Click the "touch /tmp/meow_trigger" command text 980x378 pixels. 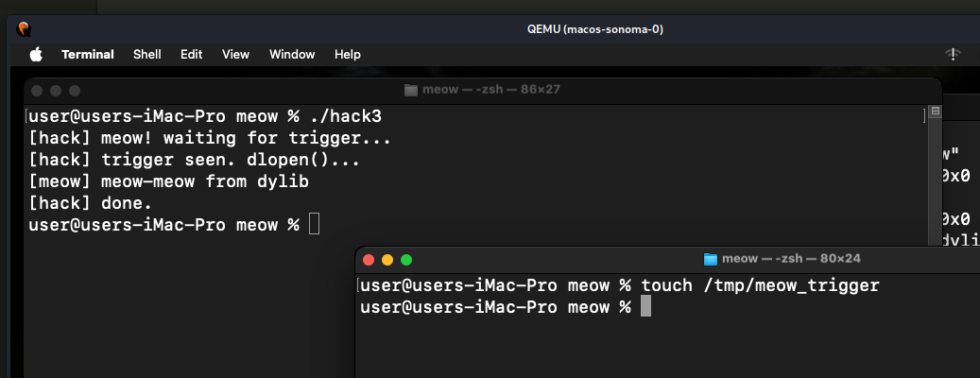(760, 285)
